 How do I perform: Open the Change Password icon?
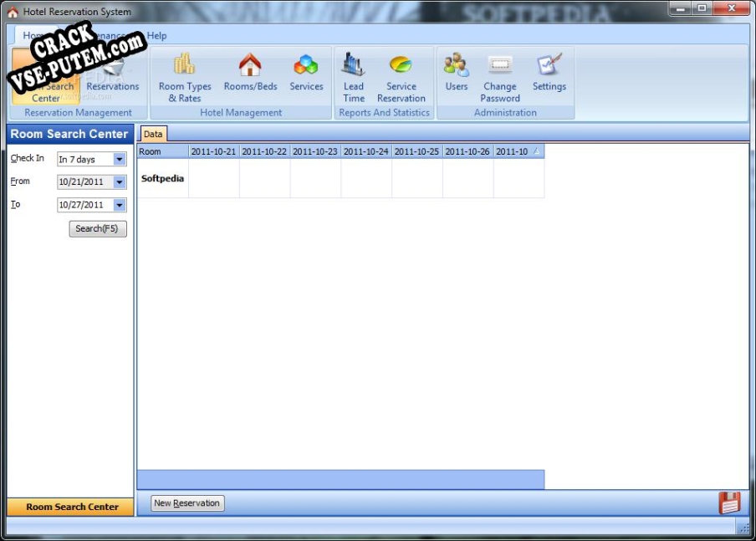500,79
